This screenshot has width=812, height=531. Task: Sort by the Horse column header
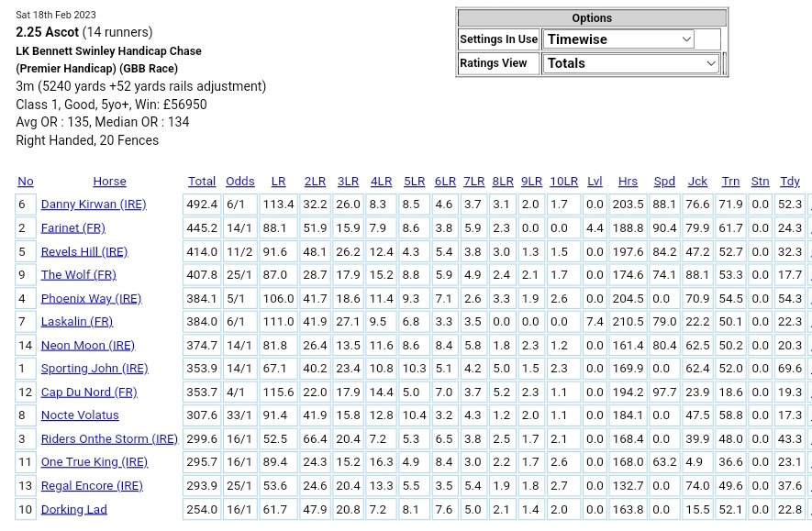[x=109, y=182]
